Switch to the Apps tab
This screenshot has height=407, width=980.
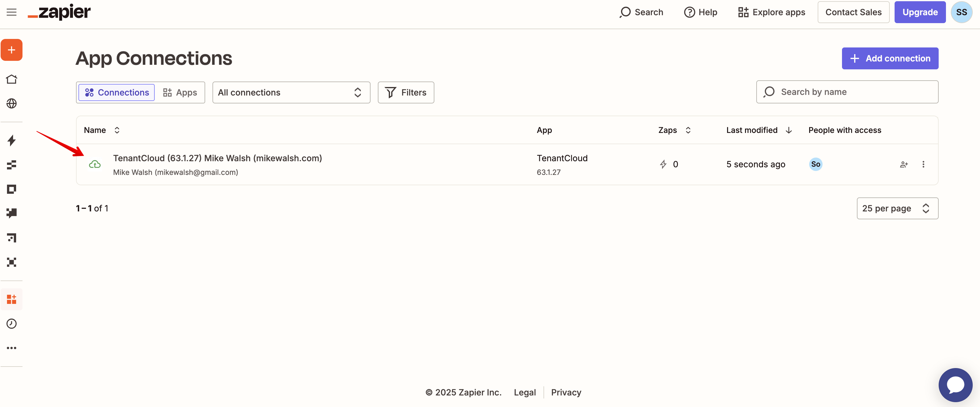click(x=180, y=92)
